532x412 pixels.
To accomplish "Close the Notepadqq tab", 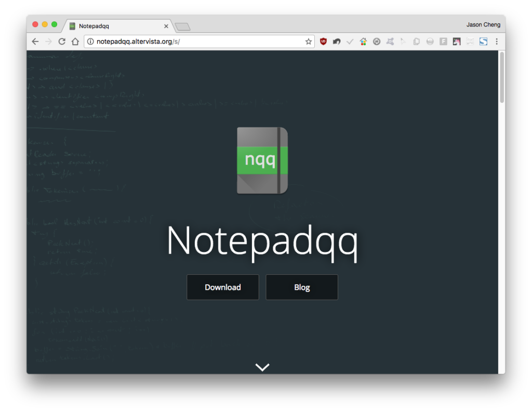I will point(166,26).
